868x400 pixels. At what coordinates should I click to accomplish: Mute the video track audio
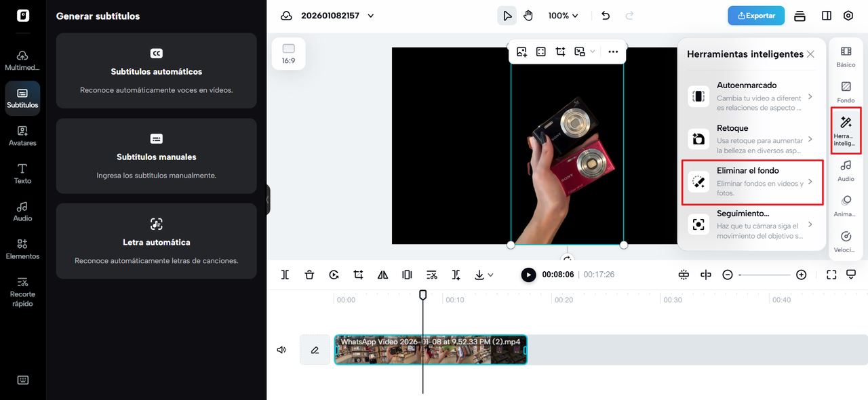[x=281, y=350]
